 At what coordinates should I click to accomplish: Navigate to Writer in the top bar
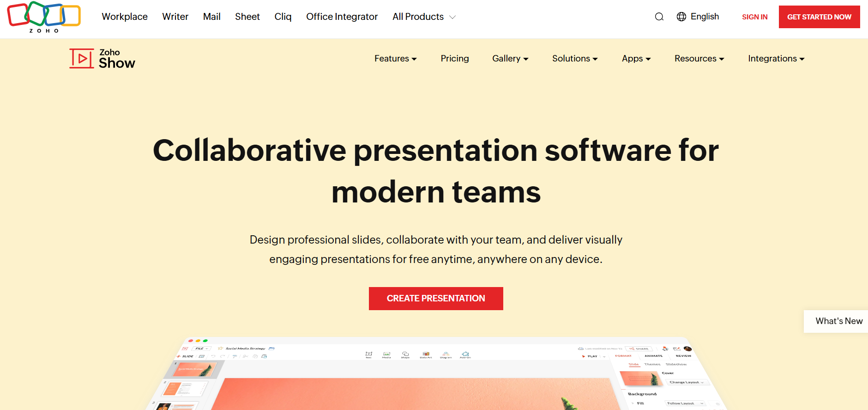click(175, 17)
